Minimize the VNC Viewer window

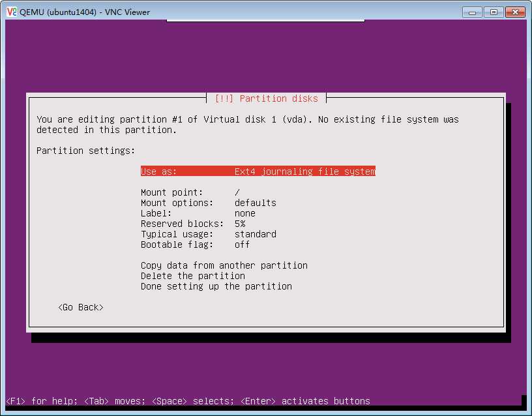[x=472, y=12]
